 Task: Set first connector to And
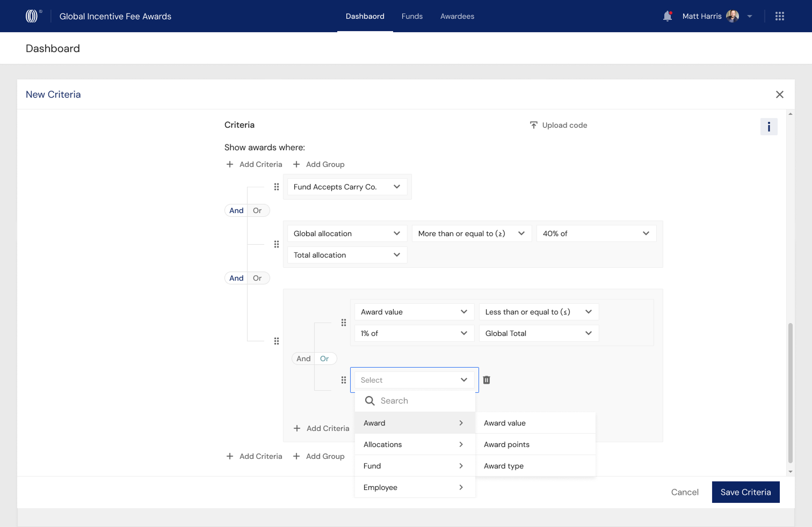(x=236, y=210)
